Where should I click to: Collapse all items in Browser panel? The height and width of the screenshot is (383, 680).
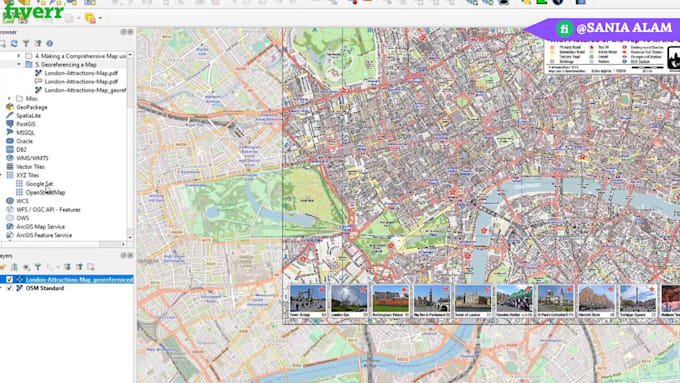point(38,44)
